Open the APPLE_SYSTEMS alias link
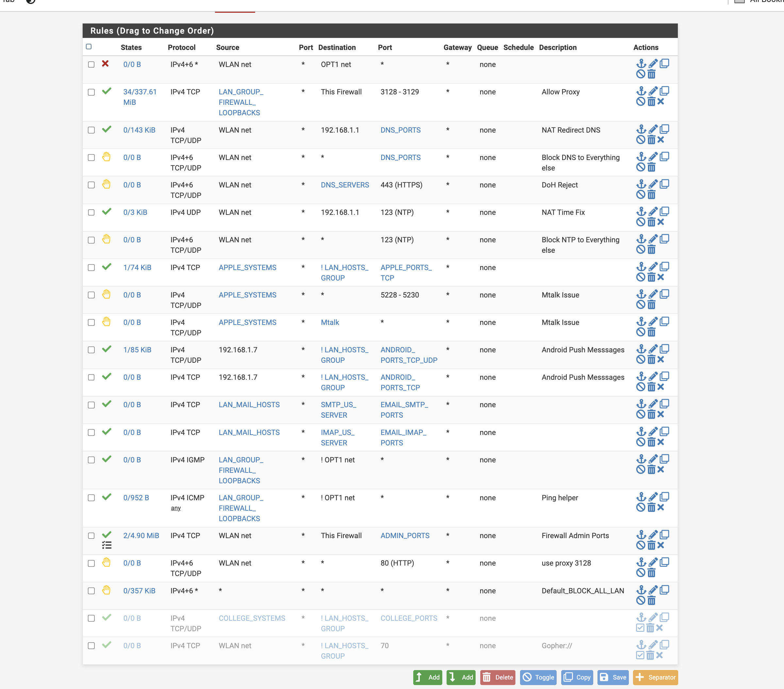 click(247, 267)
